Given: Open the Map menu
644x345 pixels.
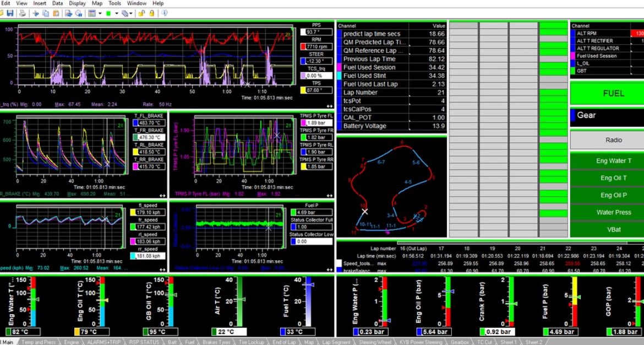Looking at the screenshot, I should pyautogui.click(x=97, y=3).
